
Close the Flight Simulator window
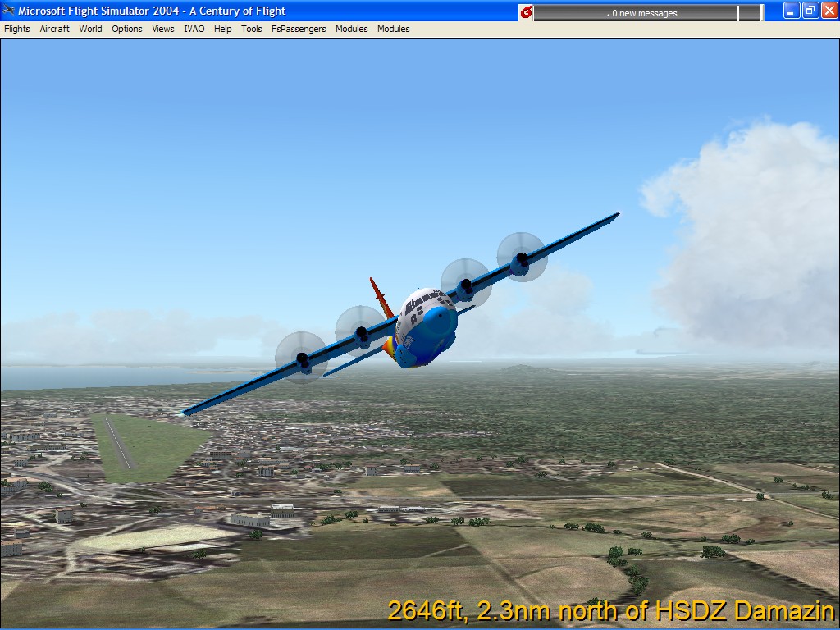coord(829,11)
